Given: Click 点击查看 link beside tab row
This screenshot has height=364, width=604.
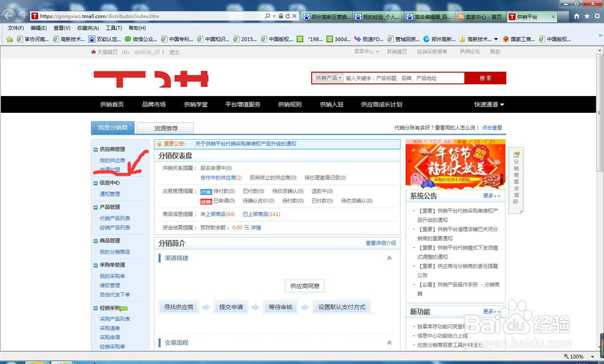Looking at the screenshot, I should pos(492,128).
